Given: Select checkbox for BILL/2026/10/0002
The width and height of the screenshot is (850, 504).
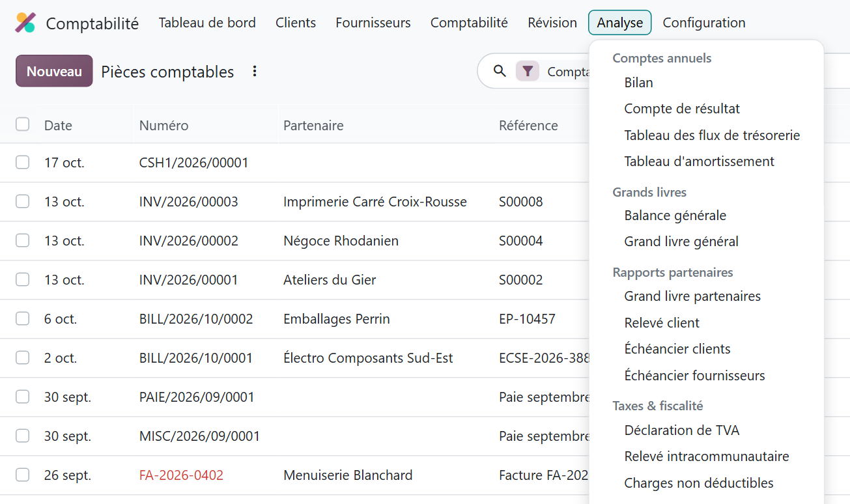Looking at the screenshot, I should click(23, 318).
